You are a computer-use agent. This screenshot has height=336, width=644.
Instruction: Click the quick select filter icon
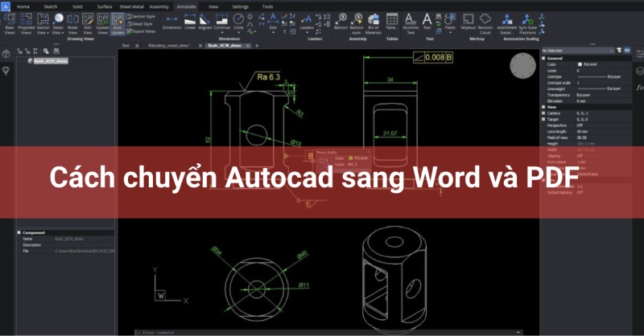pos(619,50)
